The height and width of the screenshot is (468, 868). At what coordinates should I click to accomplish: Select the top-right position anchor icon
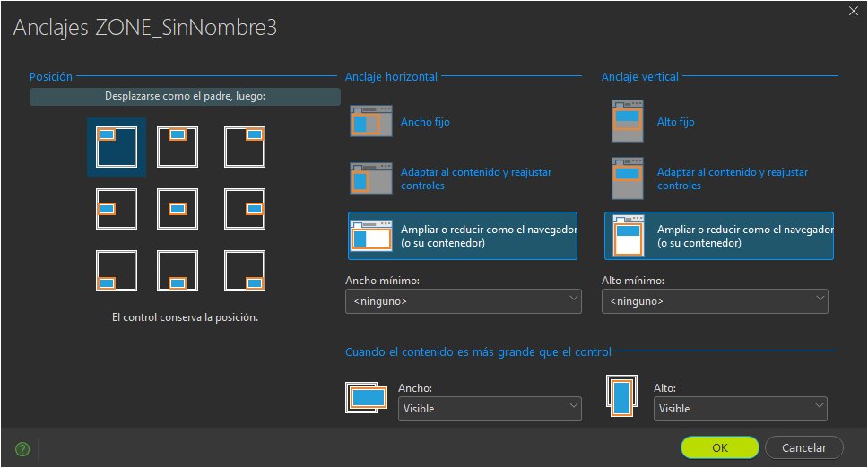tap(245, 147)
